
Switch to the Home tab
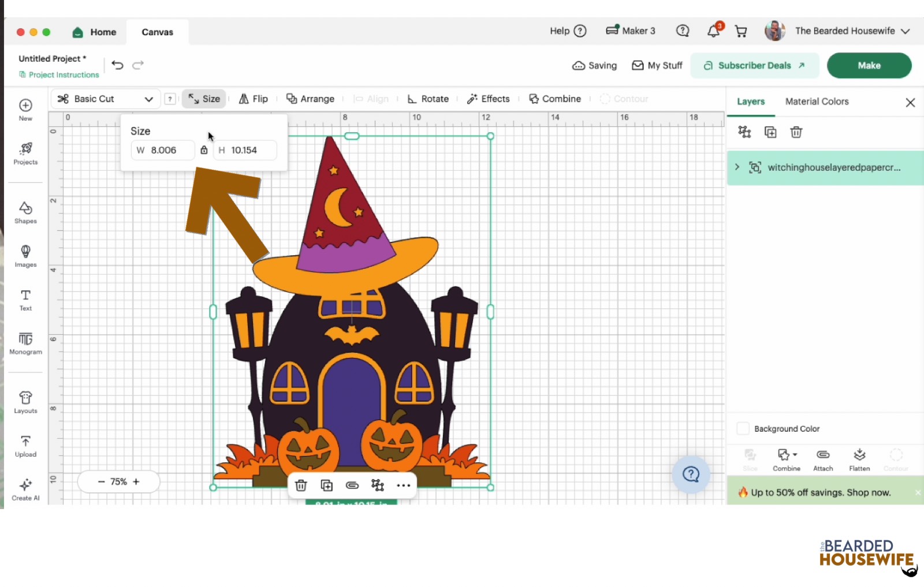pos(95,32)
